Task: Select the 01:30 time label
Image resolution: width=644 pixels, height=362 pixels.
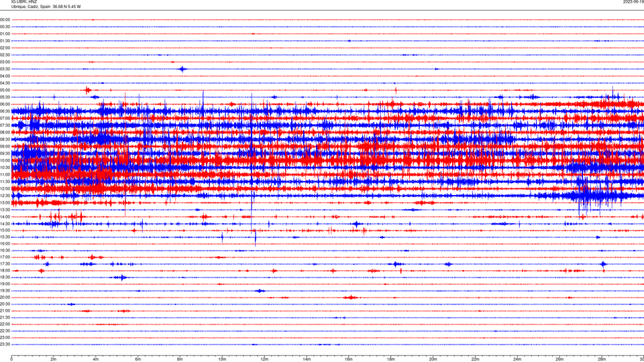Action: [5, 41]
